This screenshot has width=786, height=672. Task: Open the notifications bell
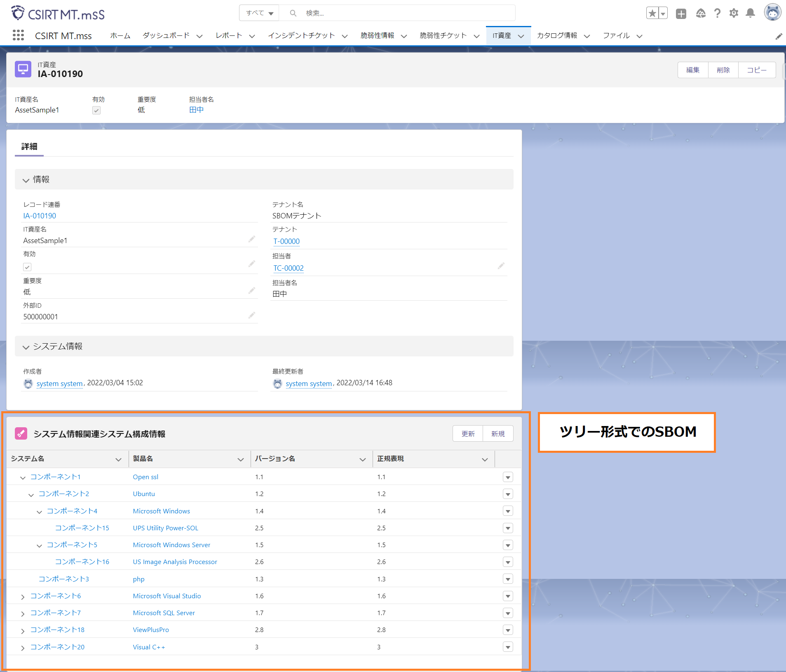click(751, 14)
